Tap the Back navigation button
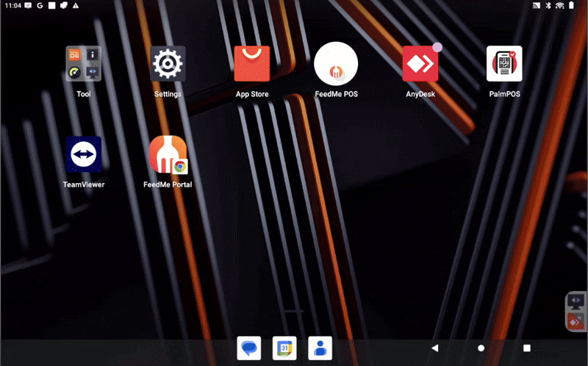 pyautogui.click(x=434, y=348)
